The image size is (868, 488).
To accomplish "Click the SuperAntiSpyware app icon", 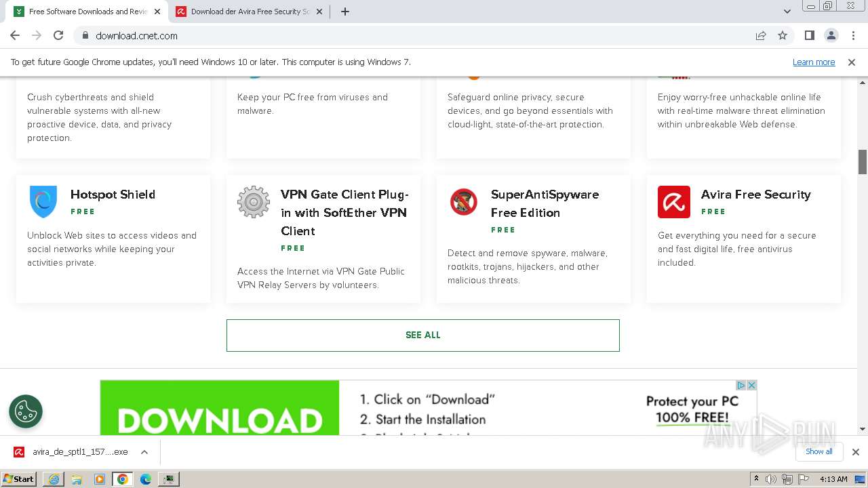I will (x=464, y=202).
